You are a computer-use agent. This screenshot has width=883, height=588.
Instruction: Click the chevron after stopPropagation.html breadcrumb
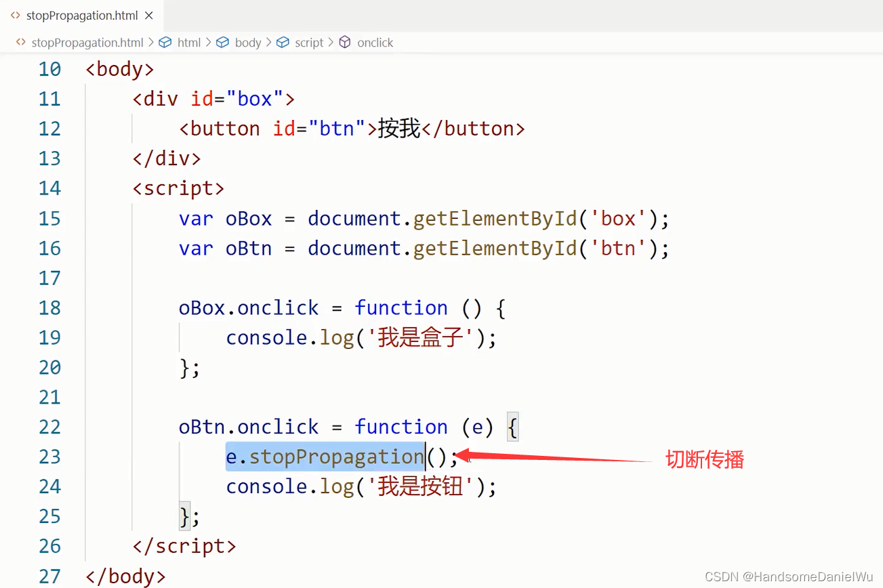tap(151, 42)
